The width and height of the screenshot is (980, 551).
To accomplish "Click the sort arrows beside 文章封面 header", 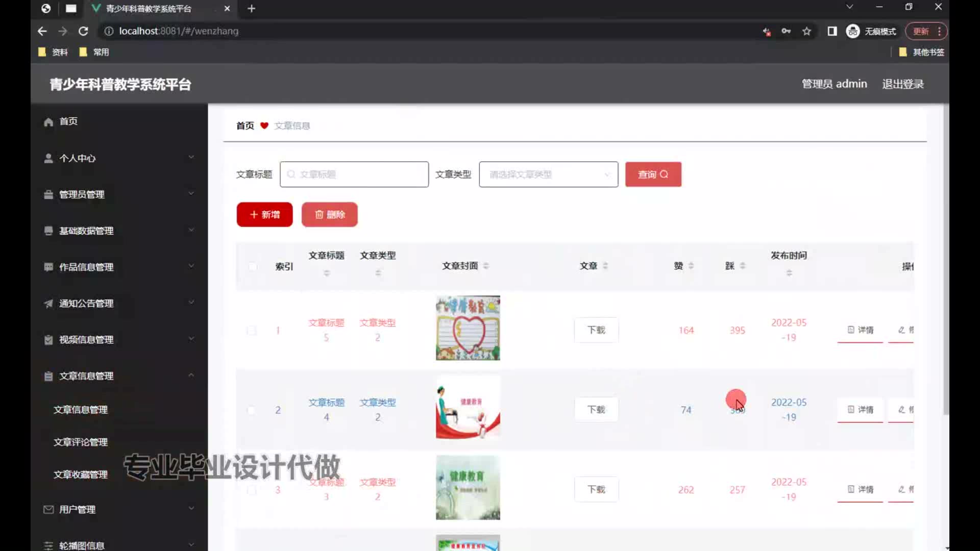I will 486,266.
